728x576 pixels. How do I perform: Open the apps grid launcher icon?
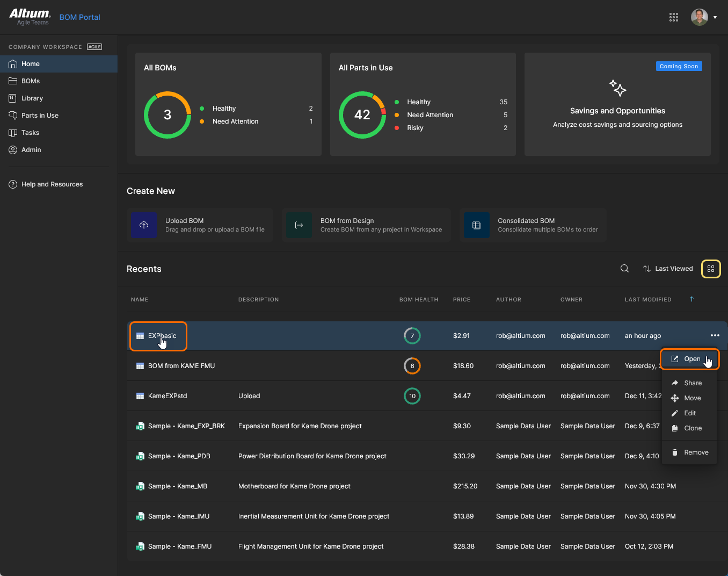pyautogui.click(x=674, y=17)
